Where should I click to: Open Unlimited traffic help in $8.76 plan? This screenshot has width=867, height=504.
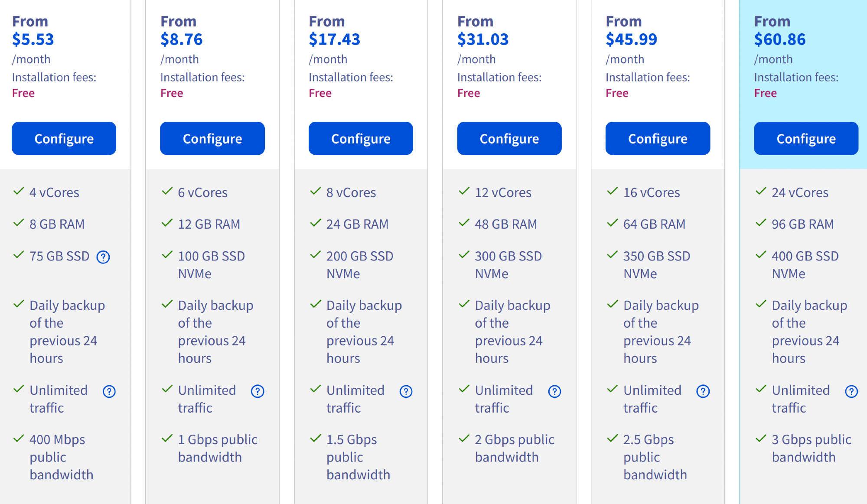click(257, 391)
